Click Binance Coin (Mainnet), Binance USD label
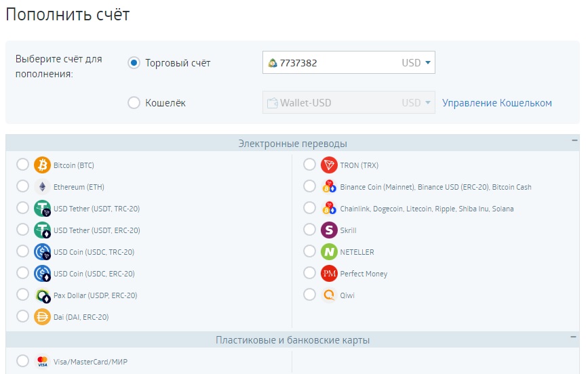 (x=436, y=187)
